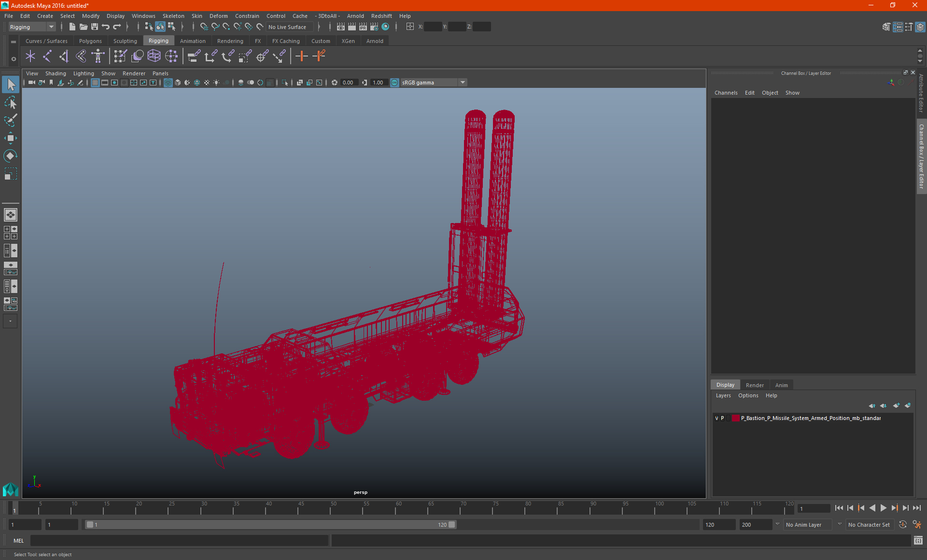The height and width of the screenshot is (560, 927).
Task: Click the MEL command input field
Action: [179, 541]
